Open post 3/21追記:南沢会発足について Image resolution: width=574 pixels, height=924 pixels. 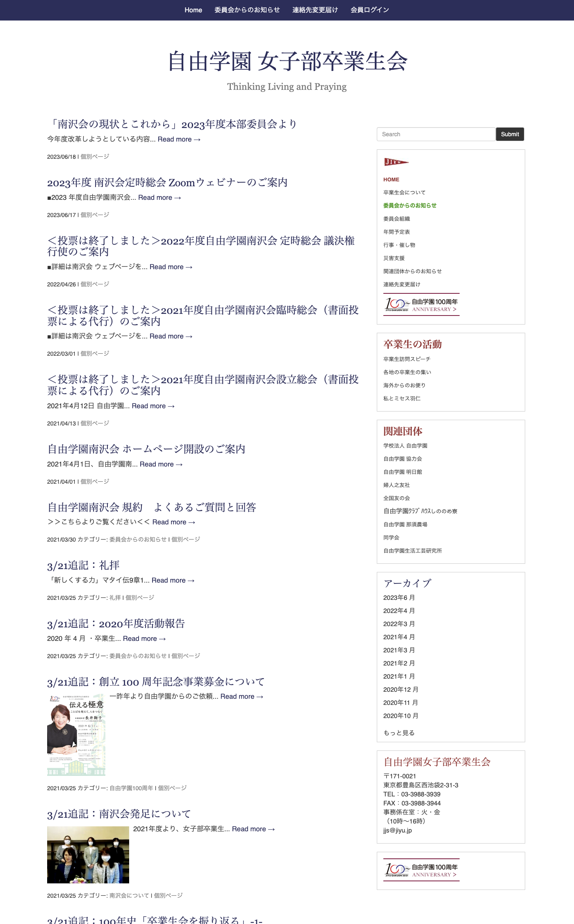click(119, 814)
